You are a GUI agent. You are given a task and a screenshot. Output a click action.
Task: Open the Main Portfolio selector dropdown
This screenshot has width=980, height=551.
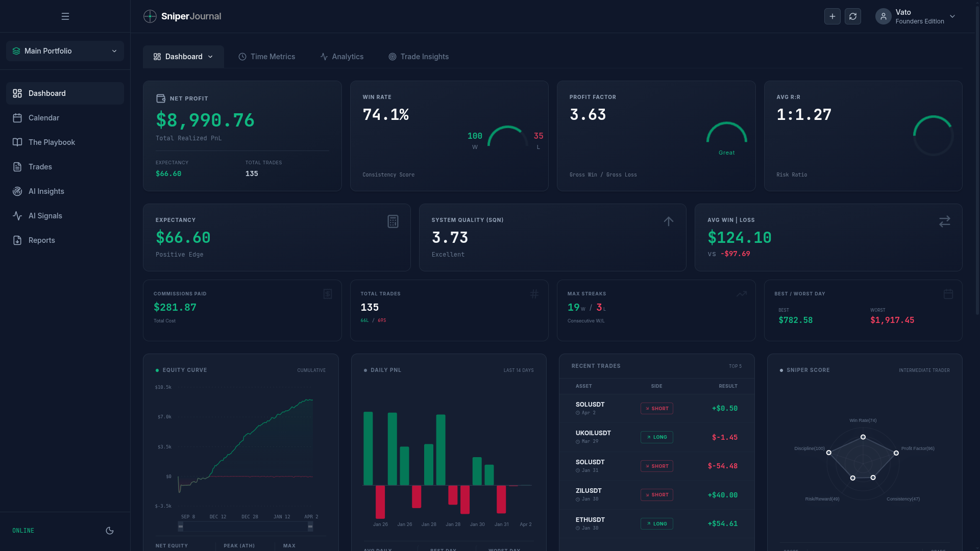tap(65, 51)
